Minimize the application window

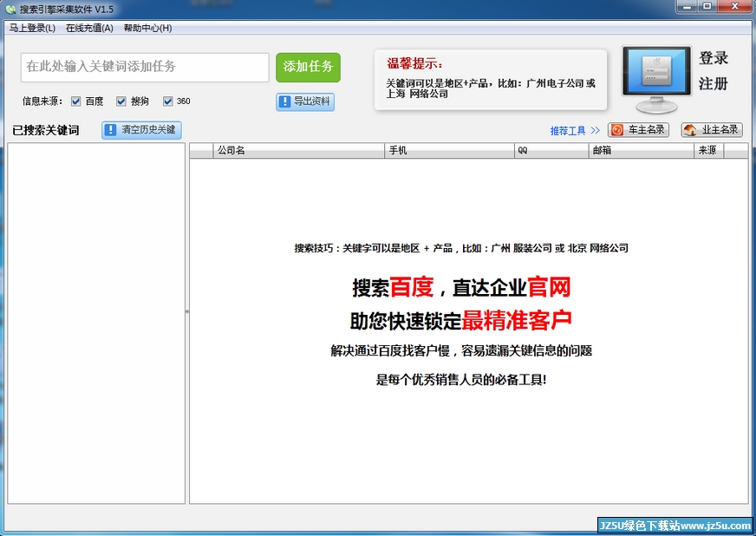pos(687,7)
